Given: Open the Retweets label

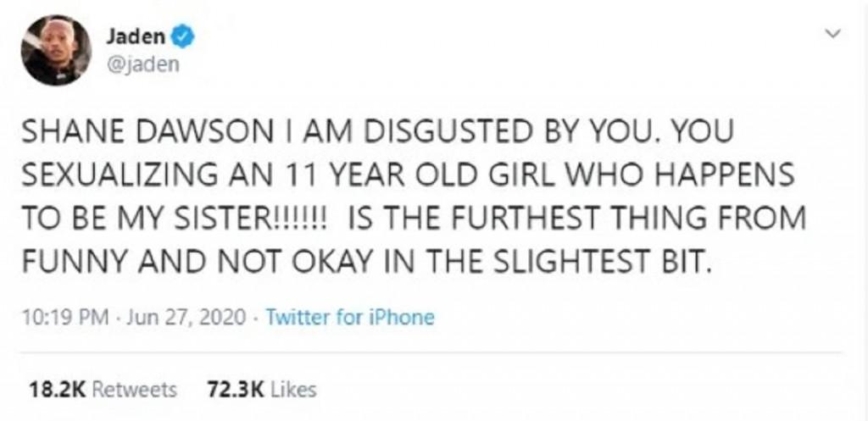Looking at the screenshot, I should (x=133, y=391).
